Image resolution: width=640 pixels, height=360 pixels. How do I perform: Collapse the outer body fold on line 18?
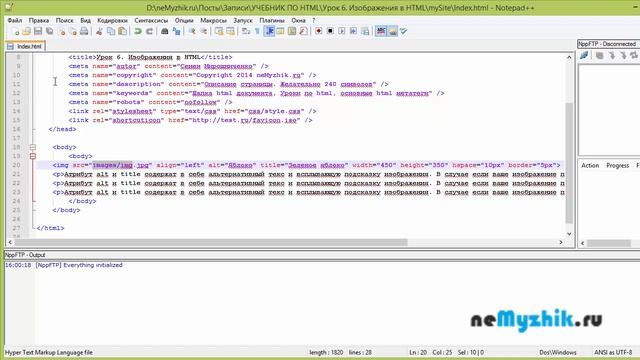[33, 147]
